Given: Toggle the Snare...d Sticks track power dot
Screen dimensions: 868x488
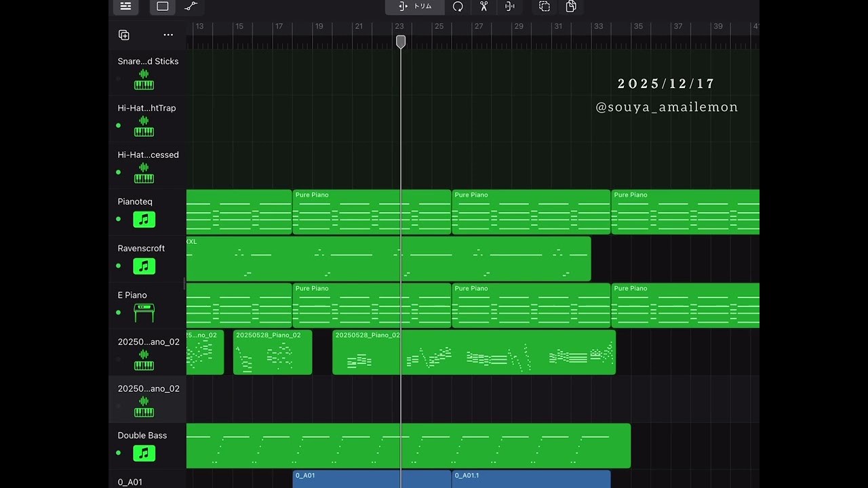Looking at the screenshot, I should (x=119, y=79).
